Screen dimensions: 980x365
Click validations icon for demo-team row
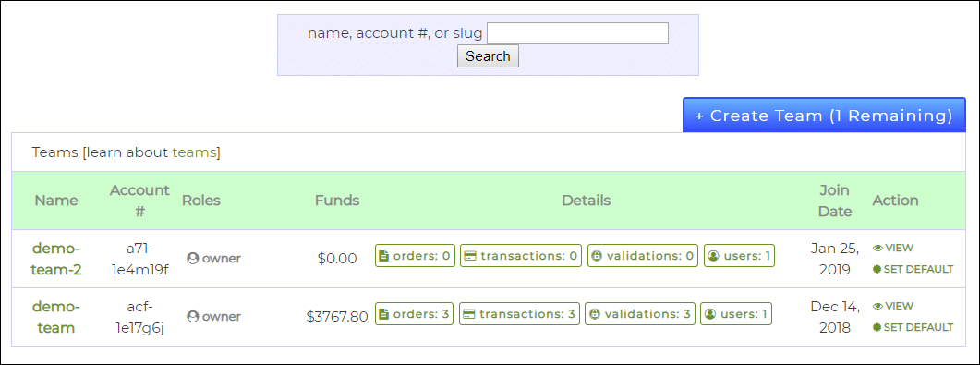tap(595, 314)
